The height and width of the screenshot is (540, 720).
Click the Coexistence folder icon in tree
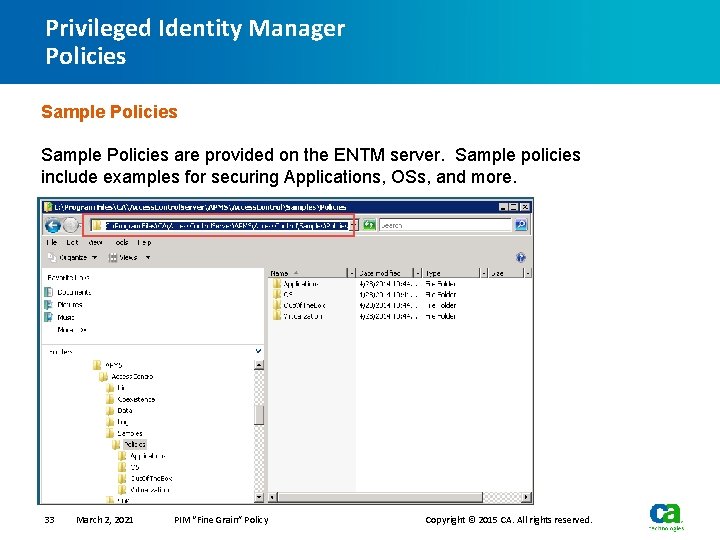(x=110, y=399)
